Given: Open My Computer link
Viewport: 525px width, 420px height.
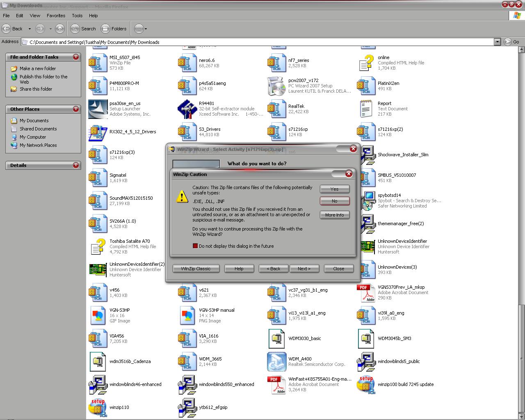Looking at the screenshot, I should pyautogui.click(x=33, y=137).
